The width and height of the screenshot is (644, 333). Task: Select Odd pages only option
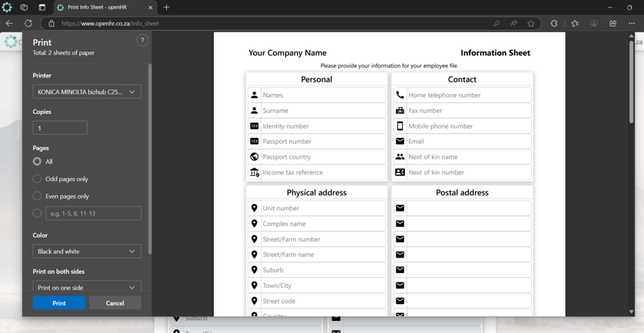37,179
